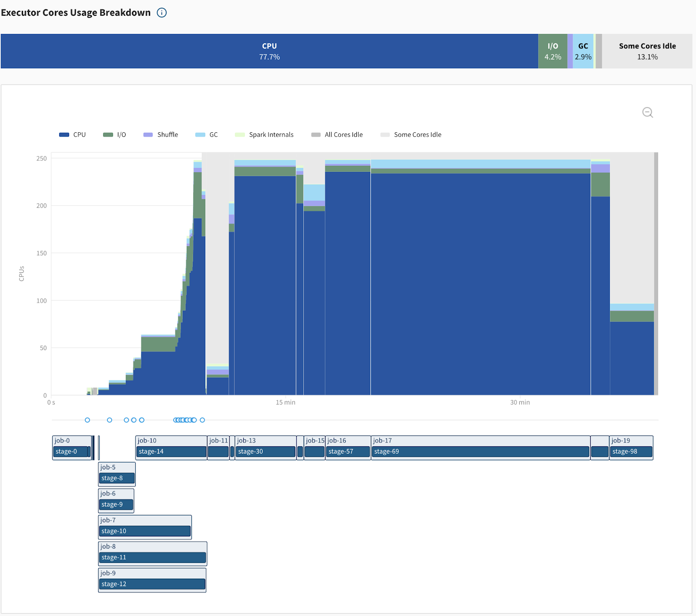Click the Some Cores Idle 13.1% segment
696x616 pixels.
pos(647,51)
